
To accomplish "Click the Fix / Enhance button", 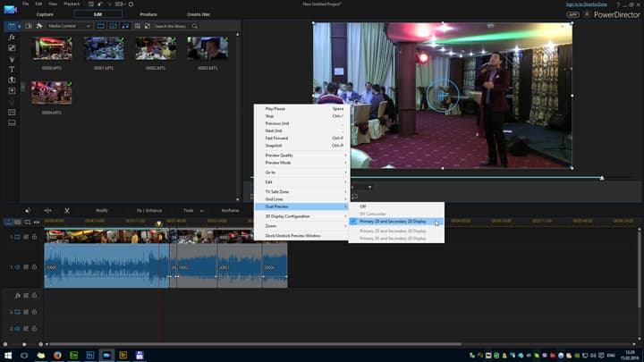I will [x=148, y=210].
